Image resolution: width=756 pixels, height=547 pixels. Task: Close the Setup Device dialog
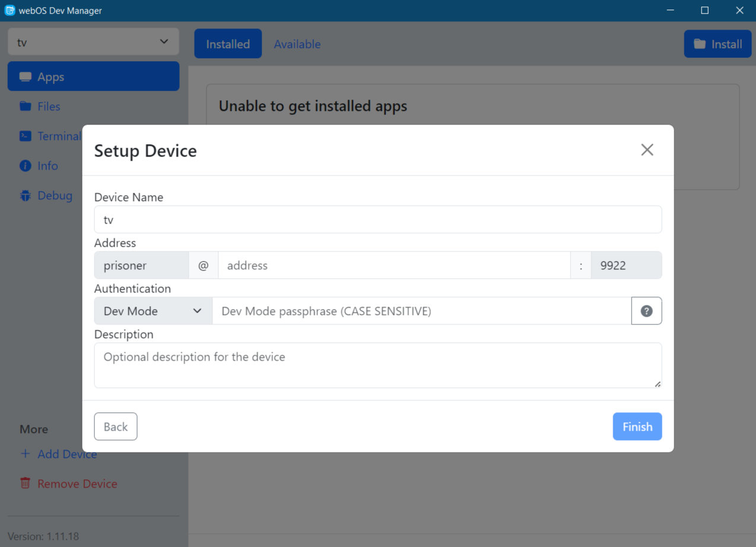[x=647, y=150]
